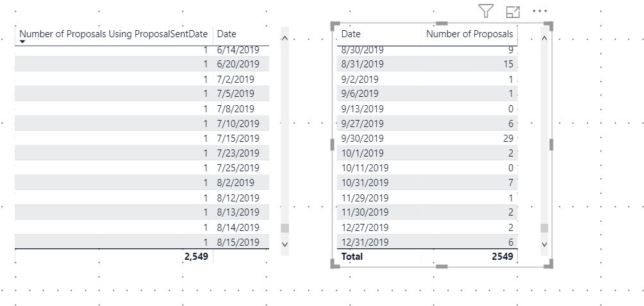Click left table 2,549 total value

[196, 256]
